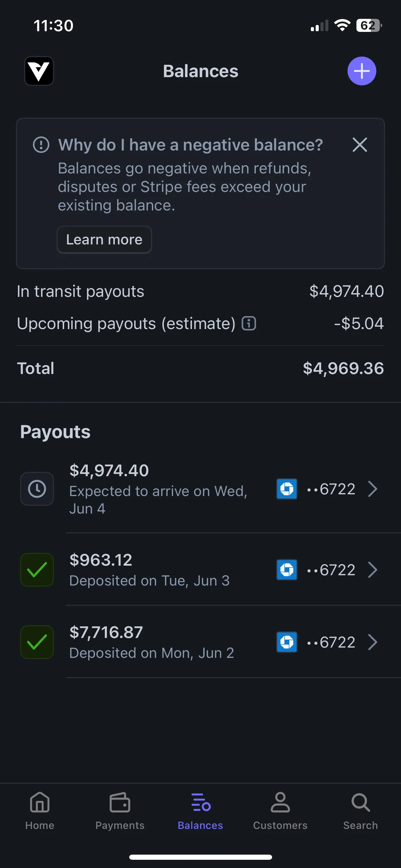The height and width of the screenshot is (868, 401).
Task: Tap the Chase bank icon for Jun 3 deposit
Action: pos(287,570)
